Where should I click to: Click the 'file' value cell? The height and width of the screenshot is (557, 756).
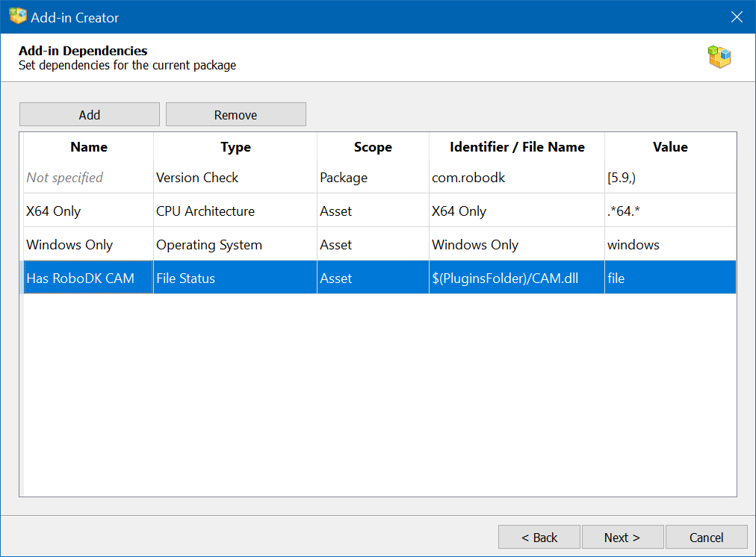(670, 278)
